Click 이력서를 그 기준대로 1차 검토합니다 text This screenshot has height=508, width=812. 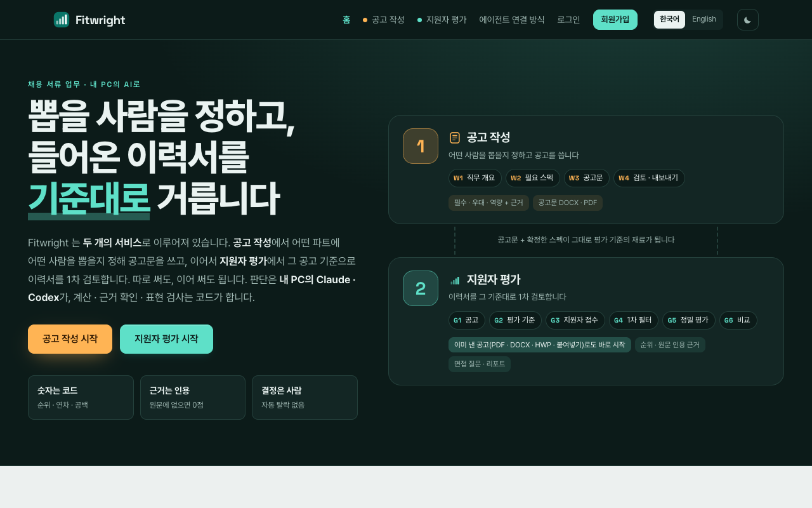click(x=507, y=297)
